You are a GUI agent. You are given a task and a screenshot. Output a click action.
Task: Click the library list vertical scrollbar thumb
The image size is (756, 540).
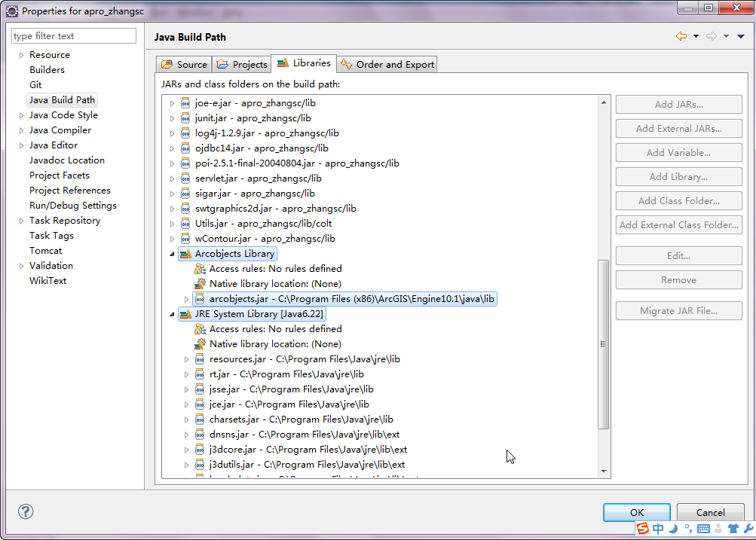pyautogui.click(x=603, y=344)
